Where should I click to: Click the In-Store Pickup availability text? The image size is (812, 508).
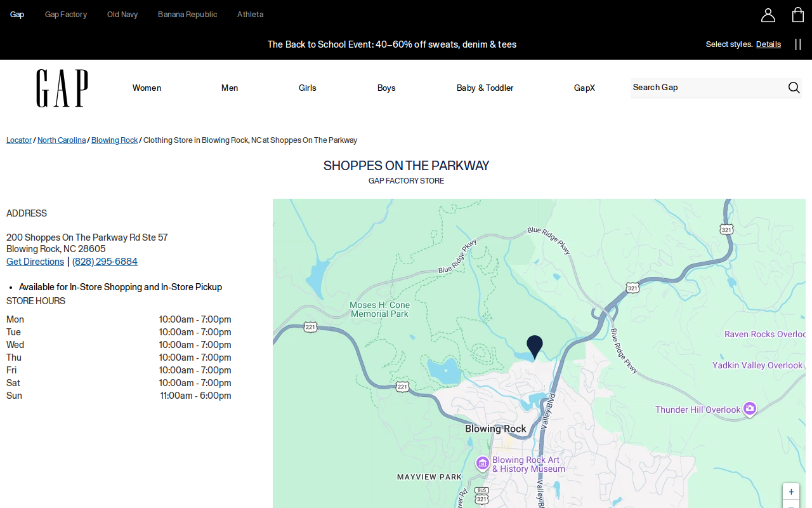pos(121,287)
